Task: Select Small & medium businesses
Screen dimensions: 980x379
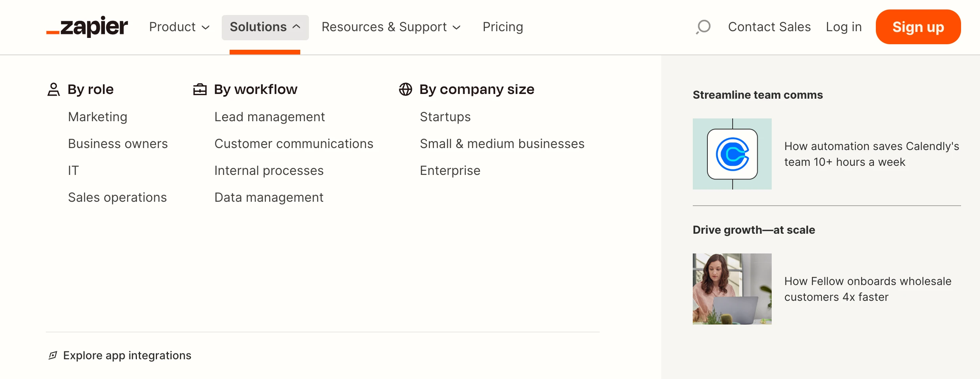Action: coord(502,144)
